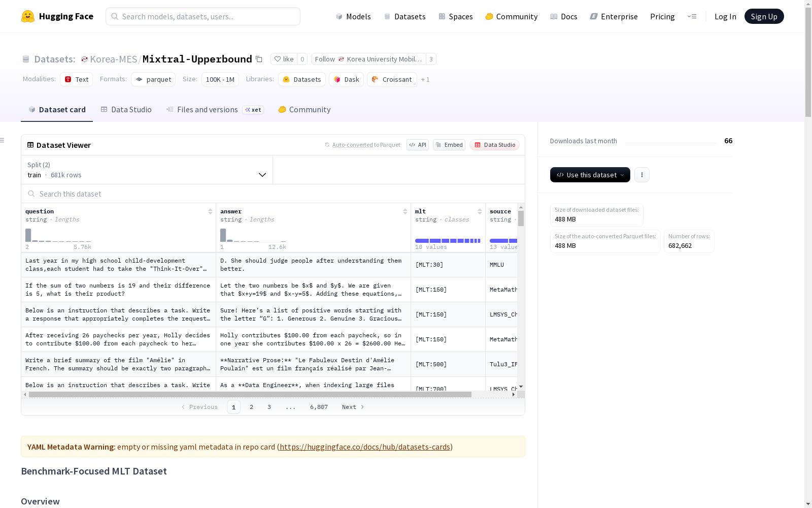Click the Text modality tag
This screenshot has height=508, width=812.
[77, 79]
